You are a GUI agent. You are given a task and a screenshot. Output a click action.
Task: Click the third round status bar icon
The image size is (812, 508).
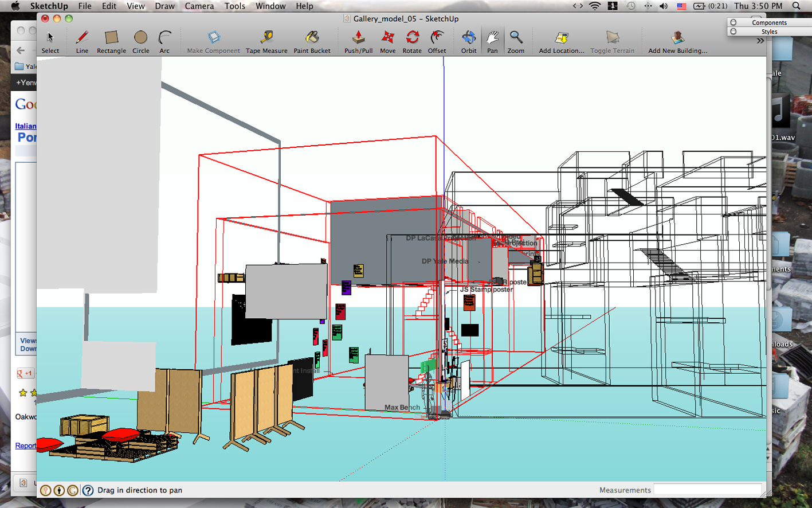pos(73,490)
